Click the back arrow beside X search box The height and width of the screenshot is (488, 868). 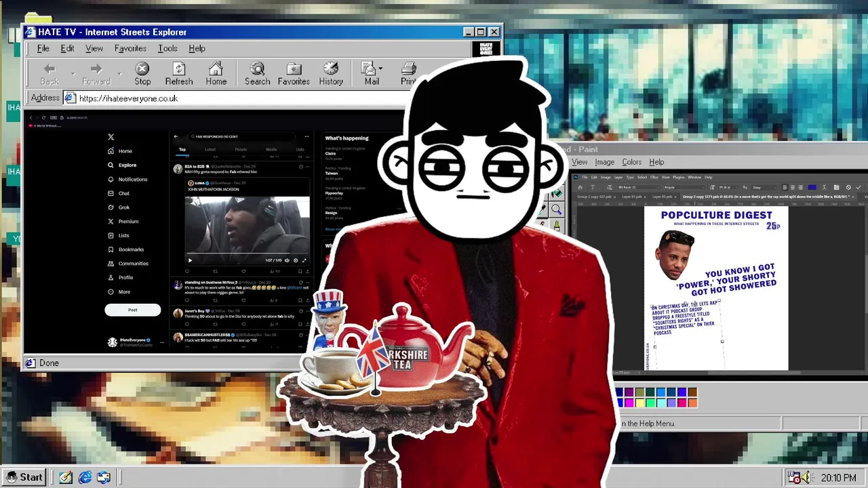click(x=176, y=136)
